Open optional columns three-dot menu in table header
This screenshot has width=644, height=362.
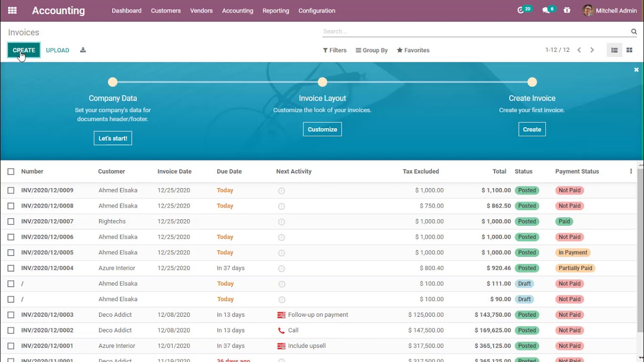(x=631, y=171)
